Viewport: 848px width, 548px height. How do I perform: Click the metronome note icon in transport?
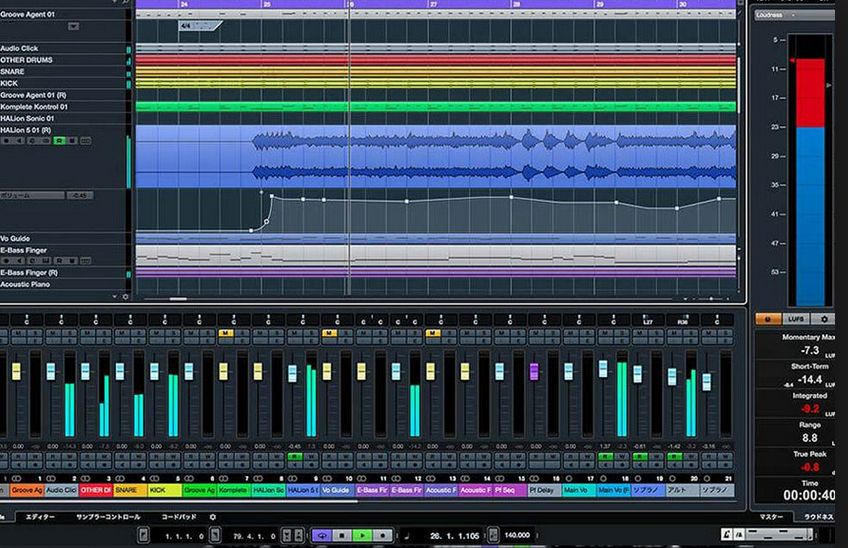(406, 536)
